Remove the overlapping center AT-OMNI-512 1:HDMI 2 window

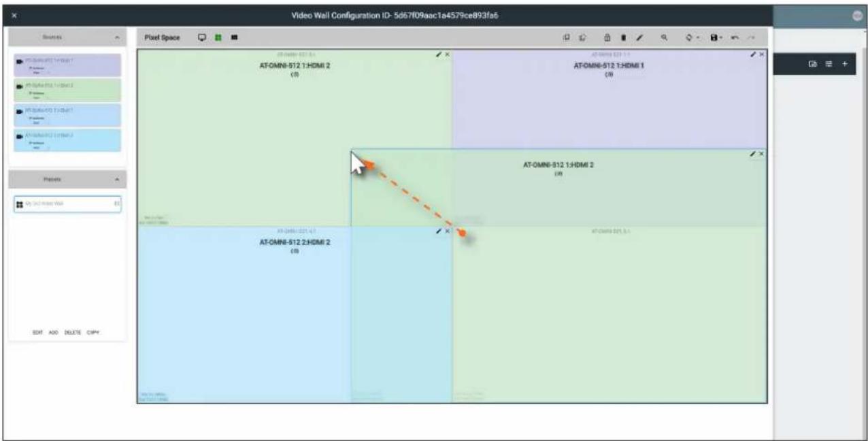761,154
